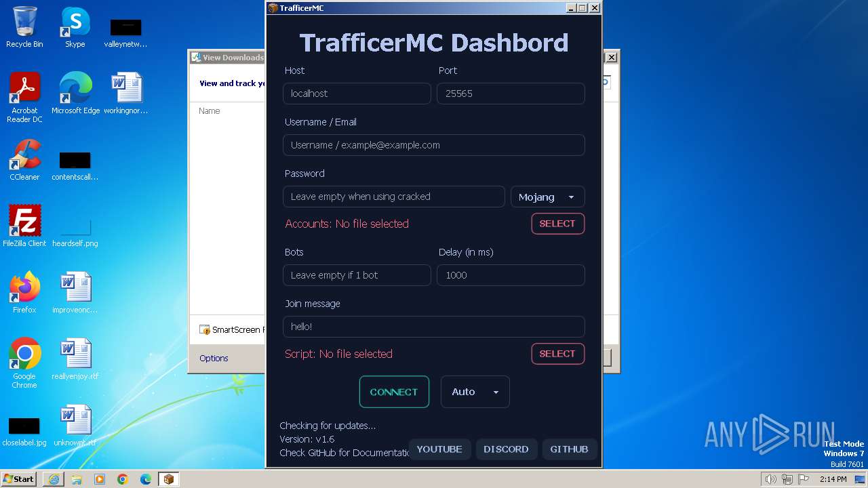Click the Port input field
This screenshot has width=868, height=488.
pos(511,94)
